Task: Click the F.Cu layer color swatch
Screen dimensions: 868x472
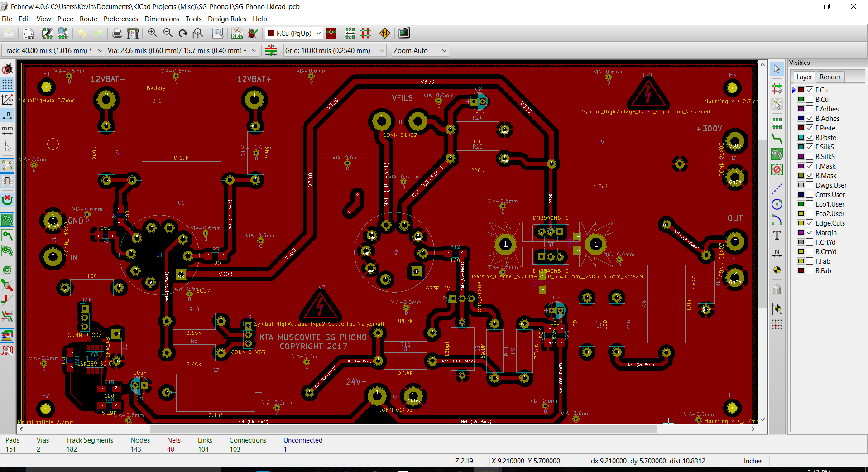Action: click(x=801, y=90)
